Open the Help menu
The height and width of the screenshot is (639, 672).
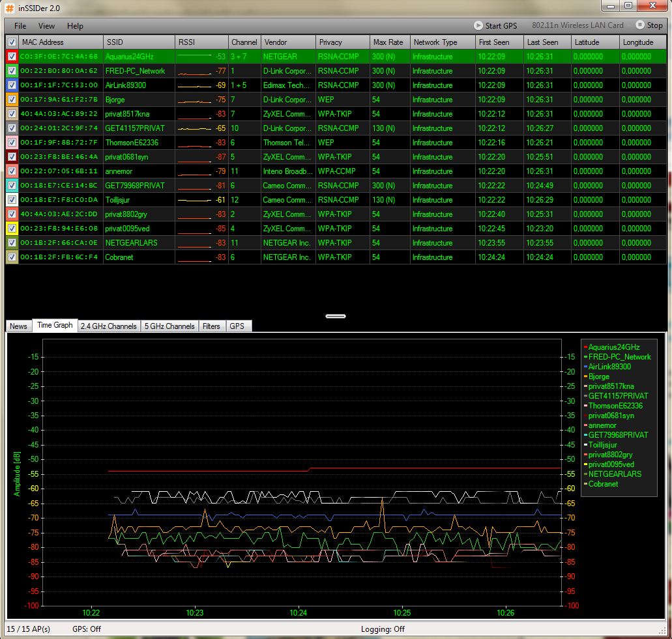pyautogui.click(x=75, y=26)
